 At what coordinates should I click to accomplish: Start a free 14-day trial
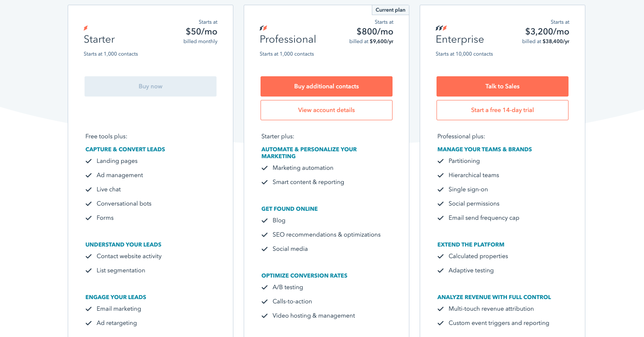502,110
